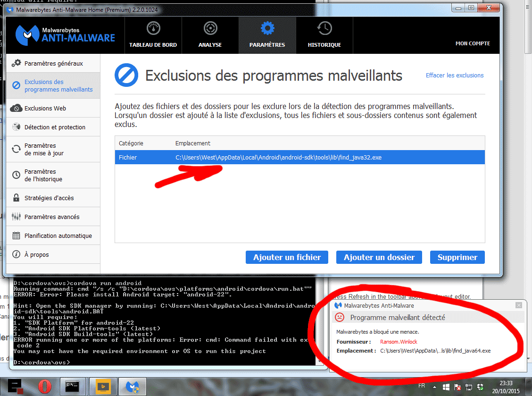
Task: Click the sidebar exclusions prohibition icon
Action: (x=17, y=85)
